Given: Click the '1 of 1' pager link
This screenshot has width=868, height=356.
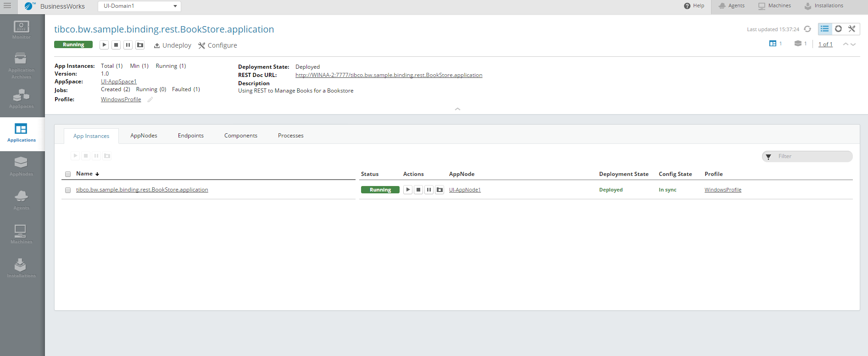Looking at the screenshot, I should 825,44.
